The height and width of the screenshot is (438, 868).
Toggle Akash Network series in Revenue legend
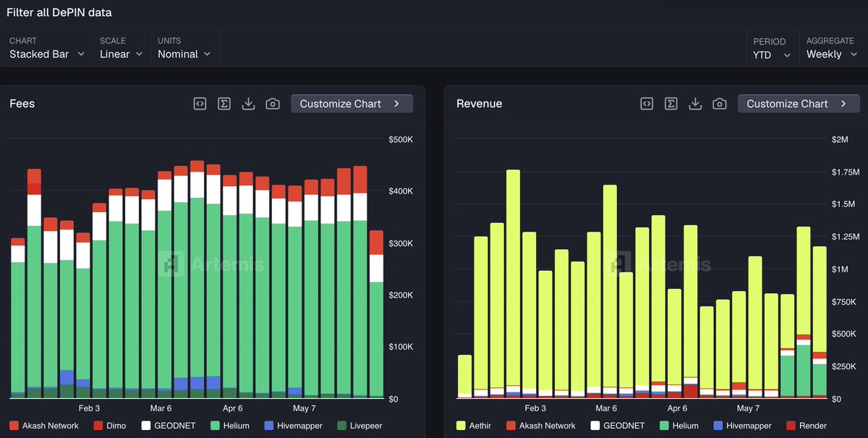click(541, 426)
